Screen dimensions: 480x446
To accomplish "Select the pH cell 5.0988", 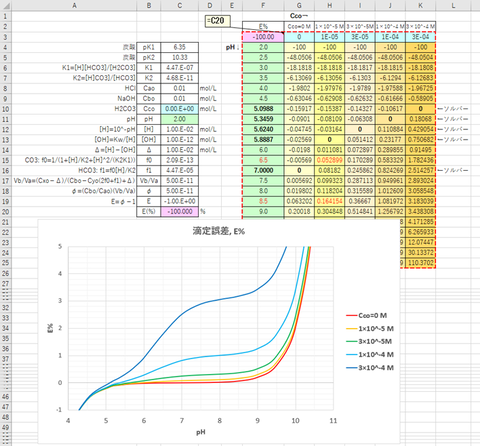I will 263,109.
